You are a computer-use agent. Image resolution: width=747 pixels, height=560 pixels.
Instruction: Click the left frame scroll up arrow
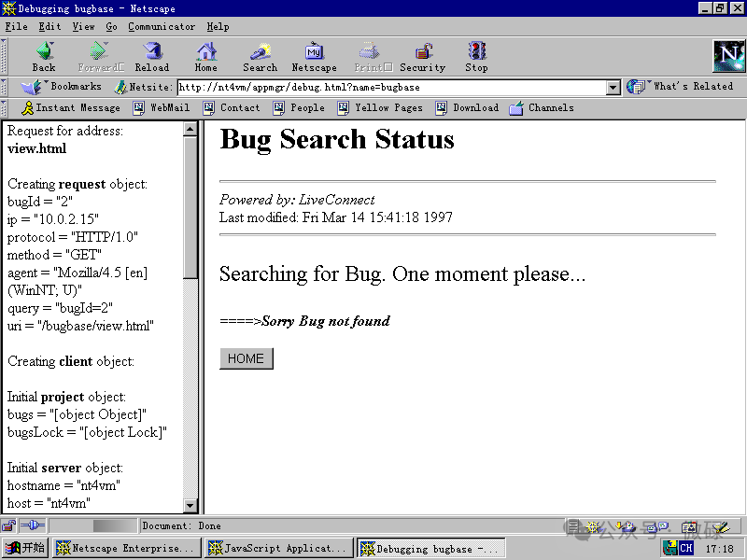click(x=190, y=129)
